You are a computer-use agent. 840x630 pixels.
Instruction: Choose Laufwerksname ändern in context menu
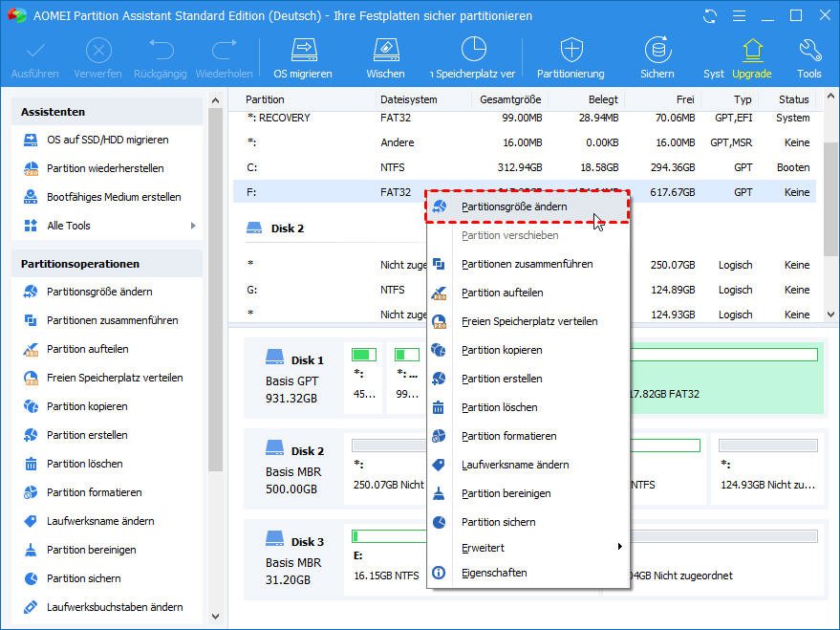click(x=528, y=465)
